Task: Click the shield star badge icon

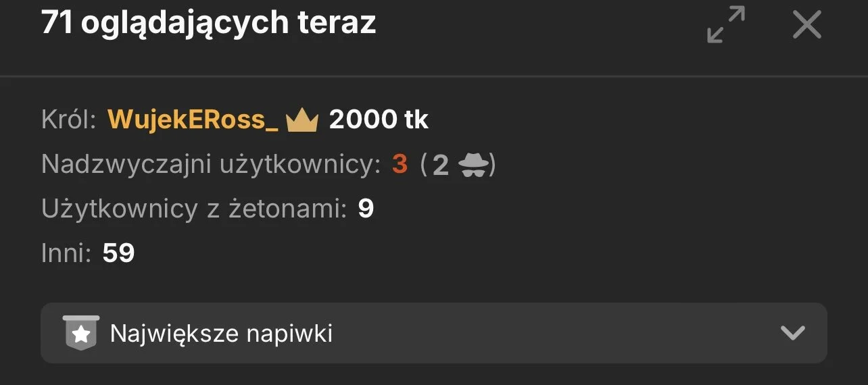Action: click(81, 332)
